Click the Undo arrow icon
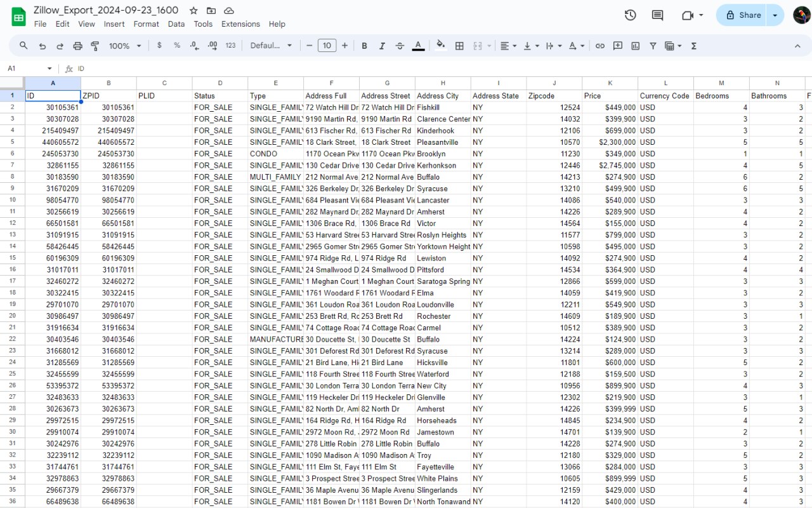 coord(43,46)
